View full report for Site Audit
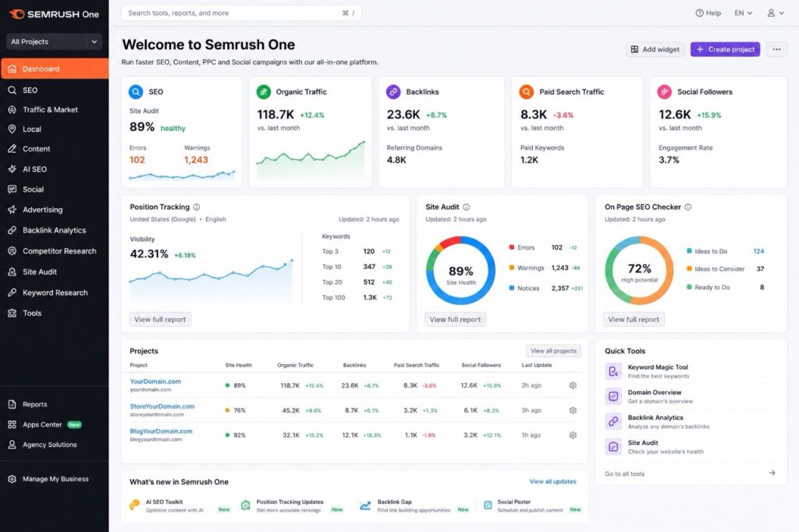This screenshot has height=532, width=799. tap(455, 320)
